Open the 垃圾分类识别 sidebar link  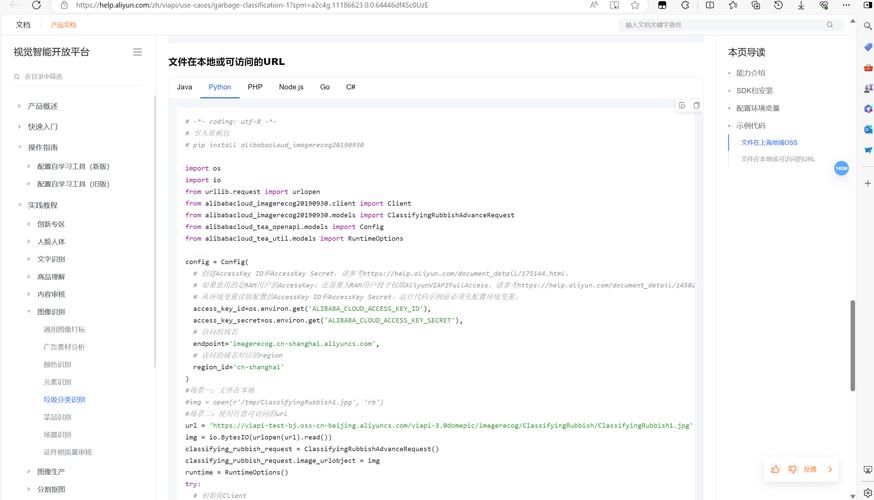click(x=63, y=399)
